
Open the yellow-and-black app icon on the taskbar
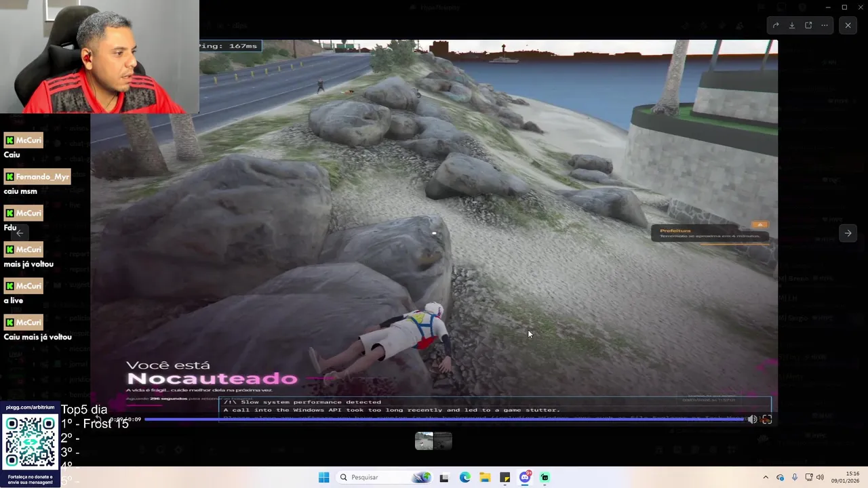(505, 477)
